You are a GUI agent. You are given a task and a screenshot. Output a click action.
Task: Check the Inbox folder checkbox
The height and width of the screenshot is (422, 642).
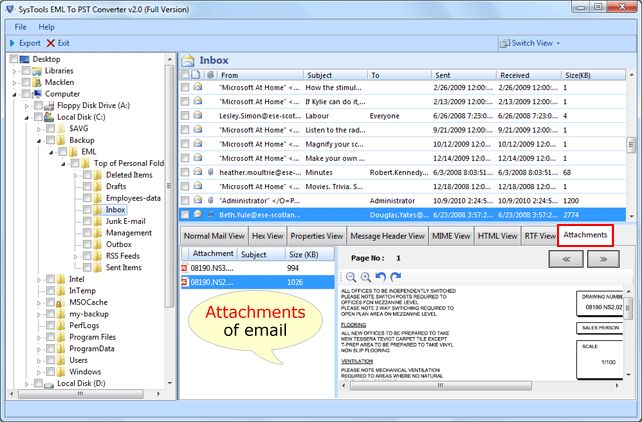coord(87,210)
